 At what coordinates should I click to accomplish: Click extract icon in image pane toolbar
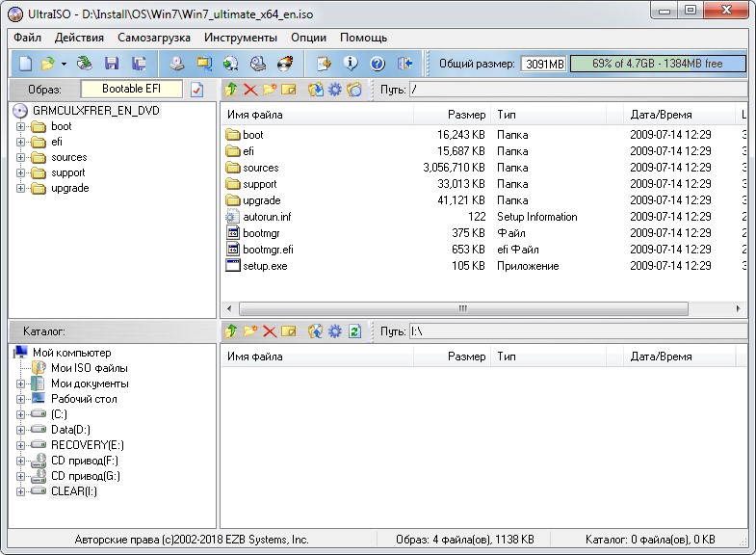(316, 90)
